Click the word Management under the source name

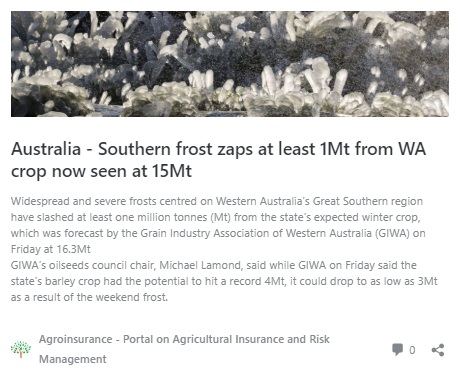coord(73,359)
